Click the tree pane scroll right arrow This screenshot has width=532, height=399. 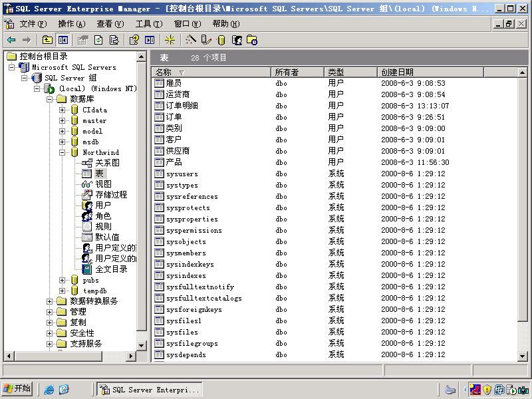click(x=130, y=356)
